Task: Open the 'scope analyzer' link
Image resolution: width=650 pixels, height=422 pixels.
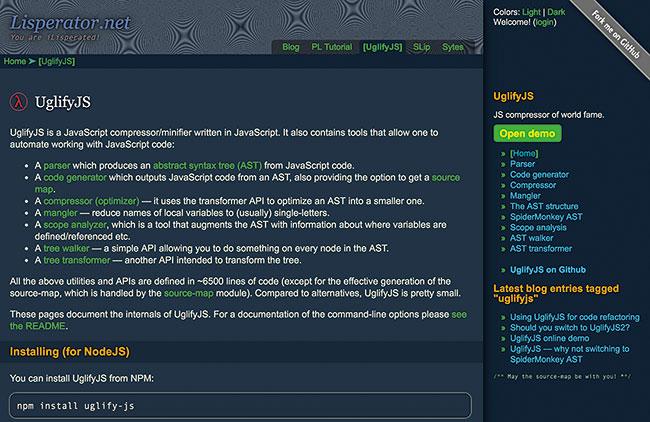Action: pos(75,225)
